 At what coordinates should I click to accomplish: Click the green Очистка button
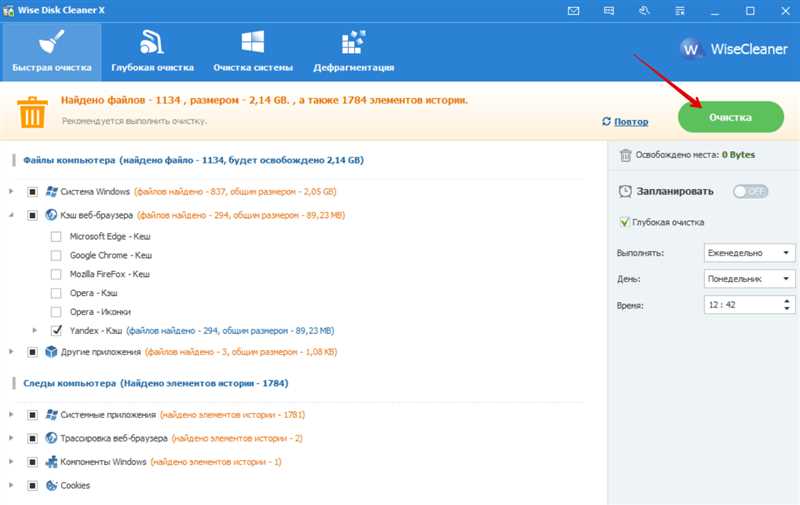(731, 117)
